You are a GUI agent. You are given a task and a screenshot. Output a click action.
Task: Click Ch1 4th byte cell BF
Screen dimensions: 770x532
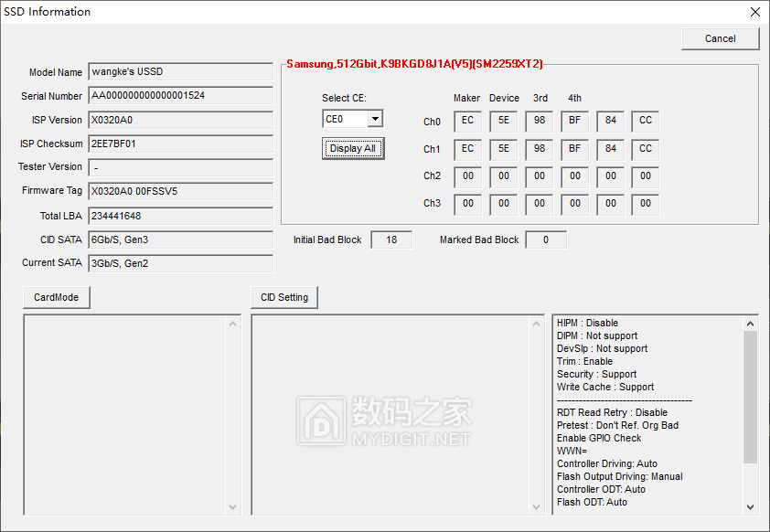click(x=574, y=149)
